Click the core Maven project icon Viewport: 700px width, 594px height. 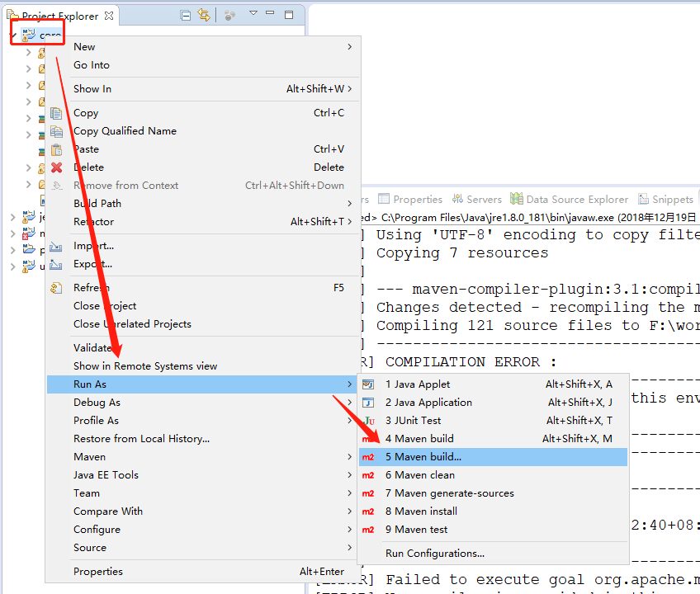(x=26, y=33)
